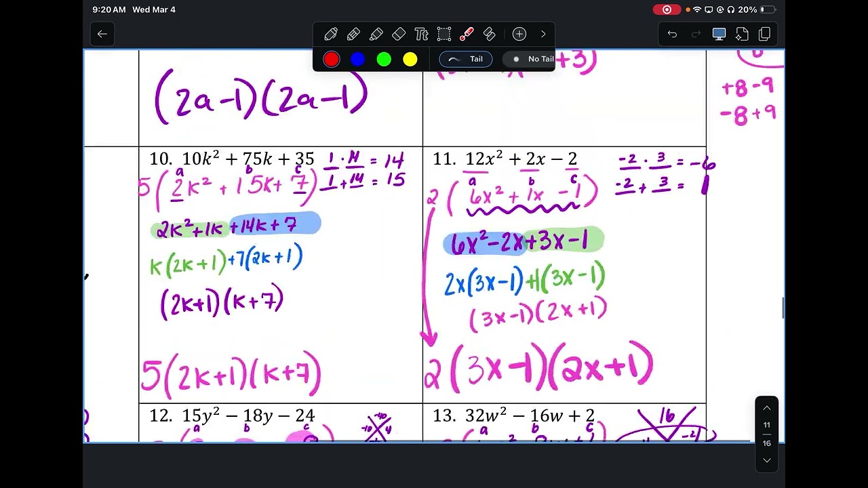Image resolution: width=868 pixels, height=488 pixels.
Task: Select the eraser tool
Action: [x=399, y=34]
